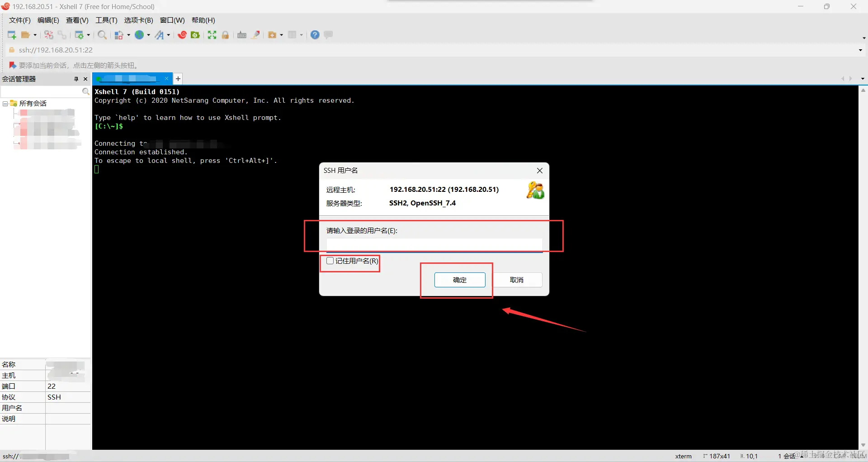Add a new tab with plus button
This screenshot has width=868, height=462.
click(178, 79)
